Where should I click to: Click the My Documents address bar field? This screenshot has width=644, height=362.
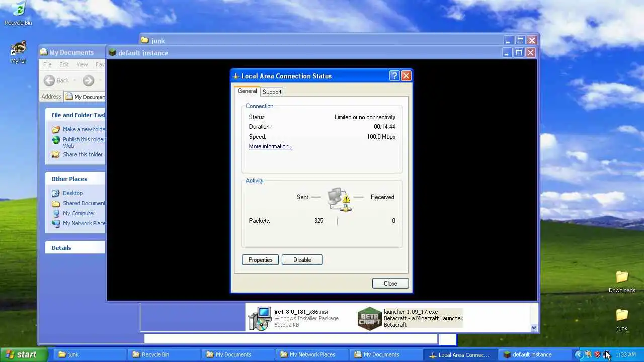pos(85,97)
